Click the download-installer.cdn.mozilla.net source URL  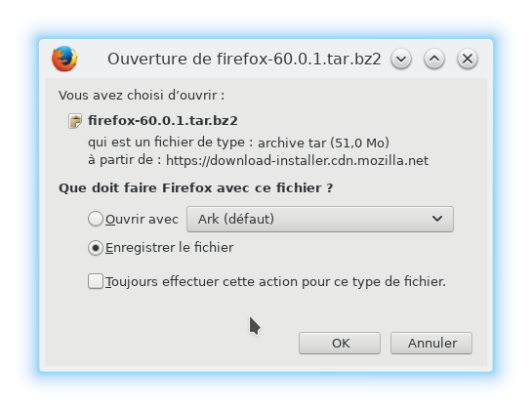[x=297, y=160]
